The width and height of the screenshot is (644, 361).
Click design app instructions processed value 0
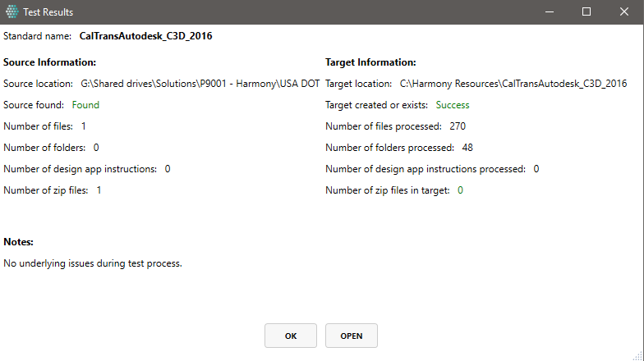tap(536, 169)
